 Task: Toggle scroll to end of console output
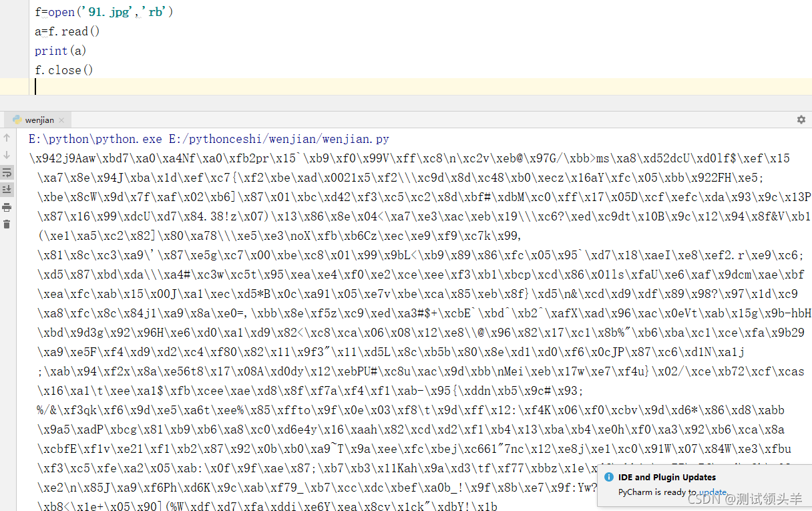[7, 190]
